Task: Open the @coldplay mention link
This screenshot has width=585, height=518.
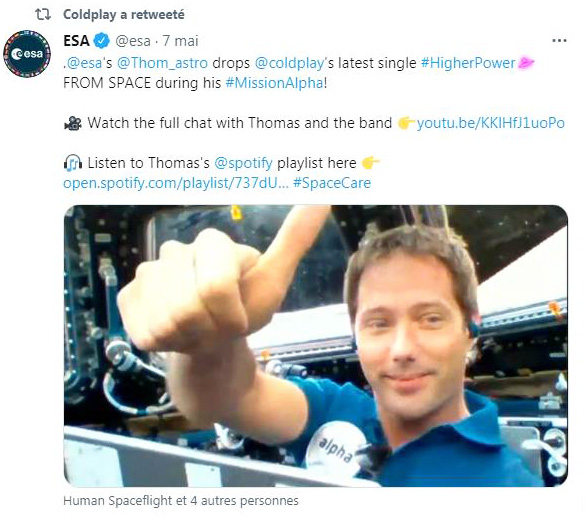Action: coord(290,63)
